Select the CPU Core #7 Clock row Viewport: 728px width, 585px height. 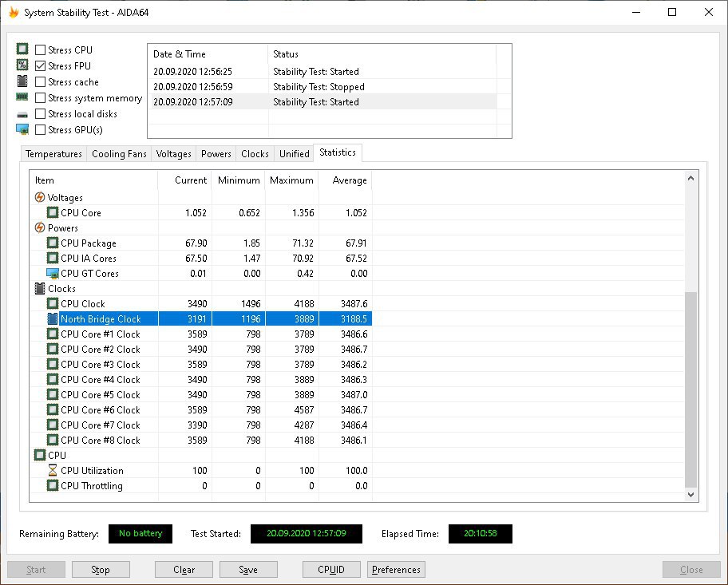click(x=201, y=425)
